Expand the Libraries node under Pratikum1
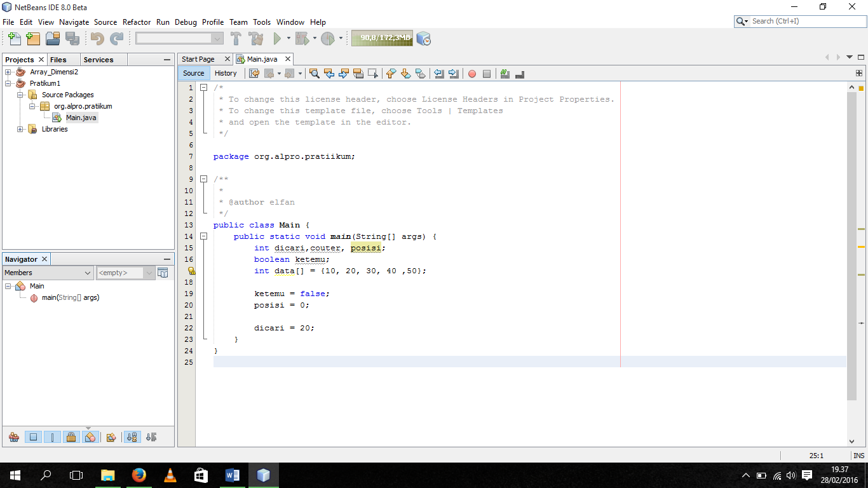 (20, 129)
